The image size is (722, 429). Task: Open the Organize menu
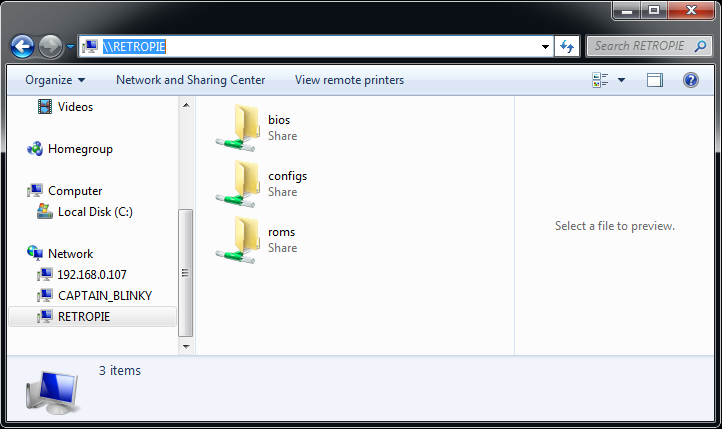click(x=55, y=80)
